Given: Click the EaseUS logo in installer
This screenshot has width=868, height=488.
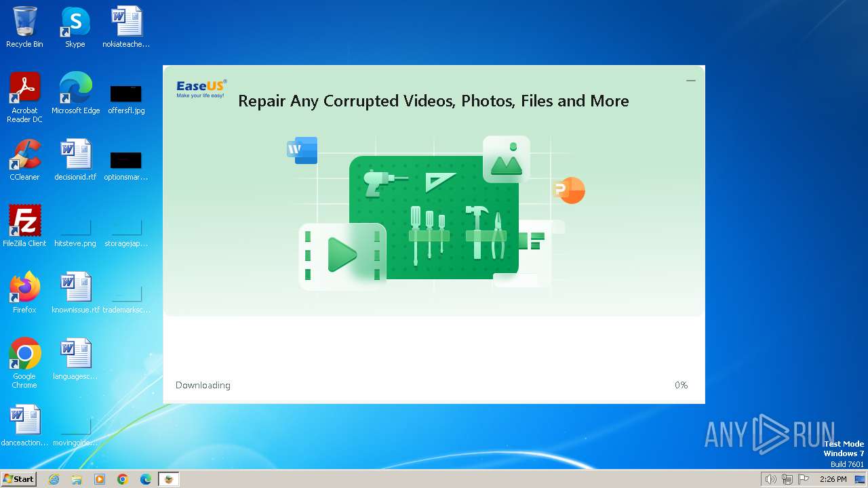Looking at the screenshot, I should pos(201,88).
